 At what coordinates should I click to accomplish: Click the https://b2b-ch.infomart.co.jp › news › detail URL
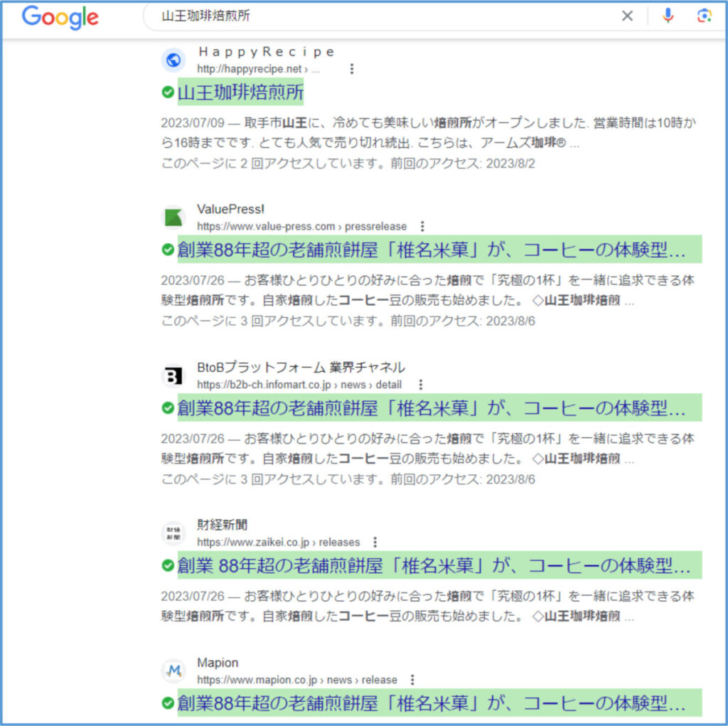(299, 385)
